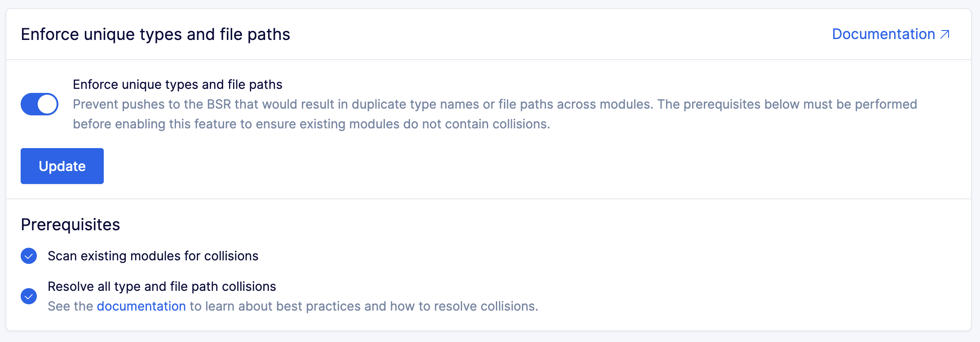The height and width of the screenshot is (342, 980).
Task: Click the description text starting with Prevent pushes
Action: [x=495, y=114]
